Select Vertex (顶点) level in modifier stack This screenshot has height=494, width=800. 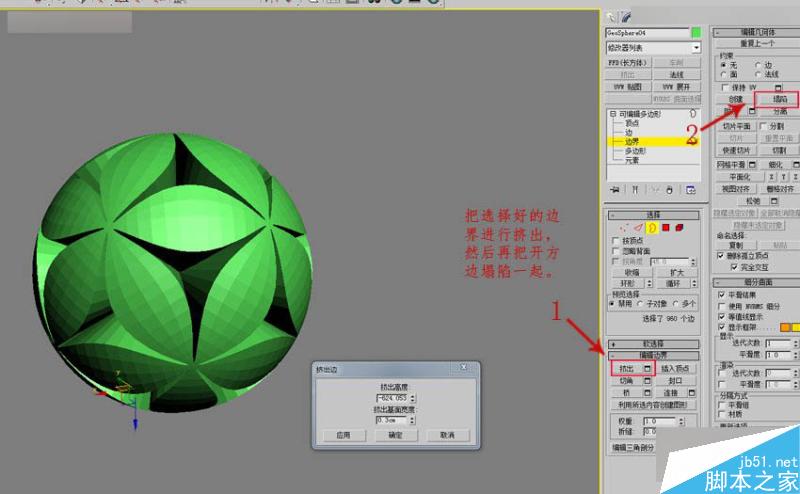(632, 123)
